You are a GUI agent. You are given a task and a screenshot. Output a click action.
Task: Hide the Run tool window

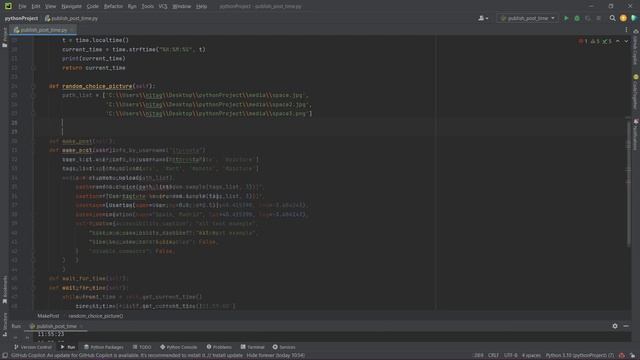click(626, 326)
